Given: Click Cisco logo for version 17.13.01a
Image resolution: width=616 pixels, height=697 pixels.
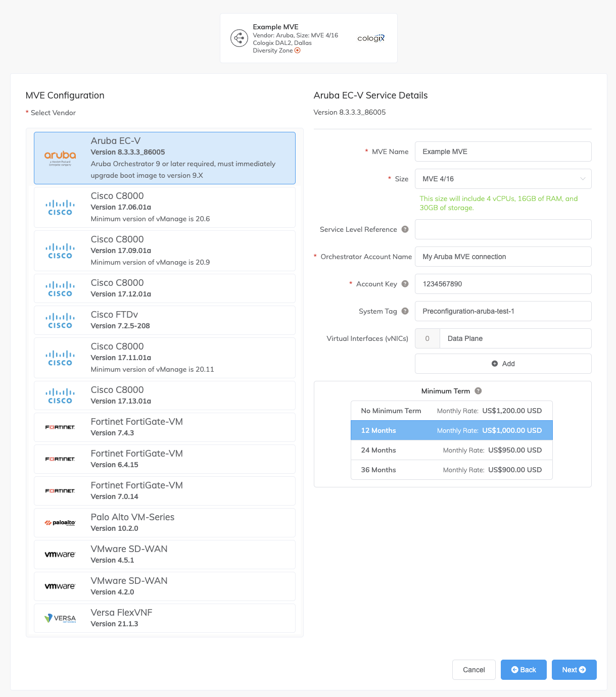Looking at the screenshot, I should (x=60, y=396).
